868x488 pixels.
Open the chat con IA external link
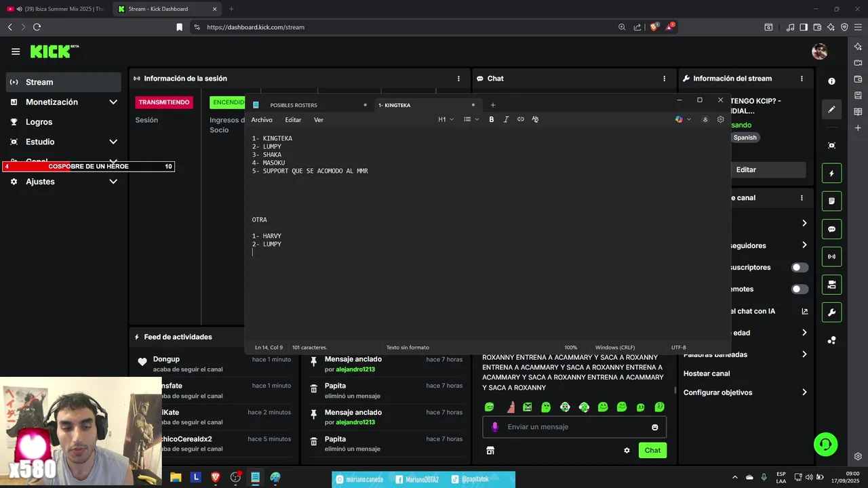(805, 311)
